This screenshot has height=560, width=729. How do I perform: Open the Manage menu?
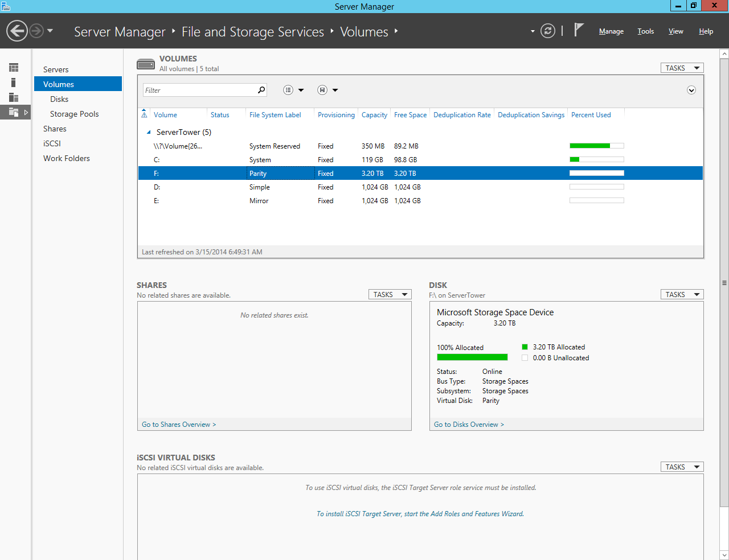[x=611, y=31]
